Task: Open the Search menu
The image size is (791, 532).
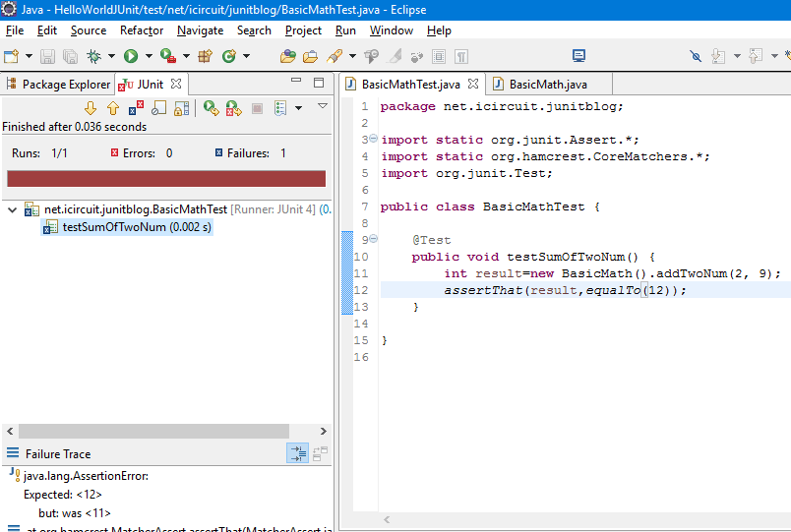Action: pyautogui.click(x=254, y=30)
